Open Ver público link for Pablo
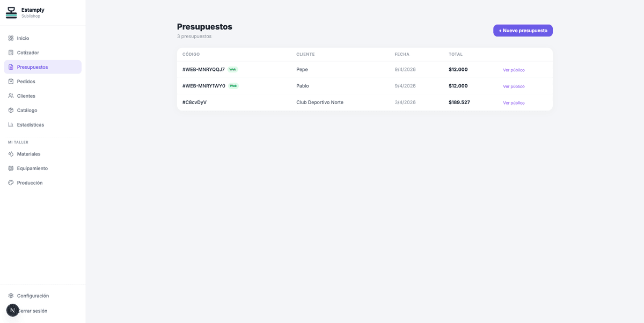Image resolution: width=644 pixels, height=323 pixels. 514,86
